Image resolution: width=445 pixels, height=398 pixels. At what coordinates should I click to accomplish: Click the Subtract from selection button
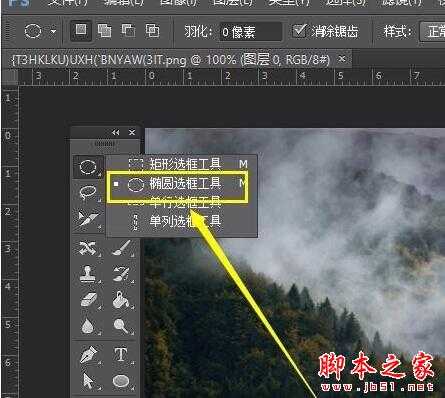pyautogui.click(x=128, y=31)
